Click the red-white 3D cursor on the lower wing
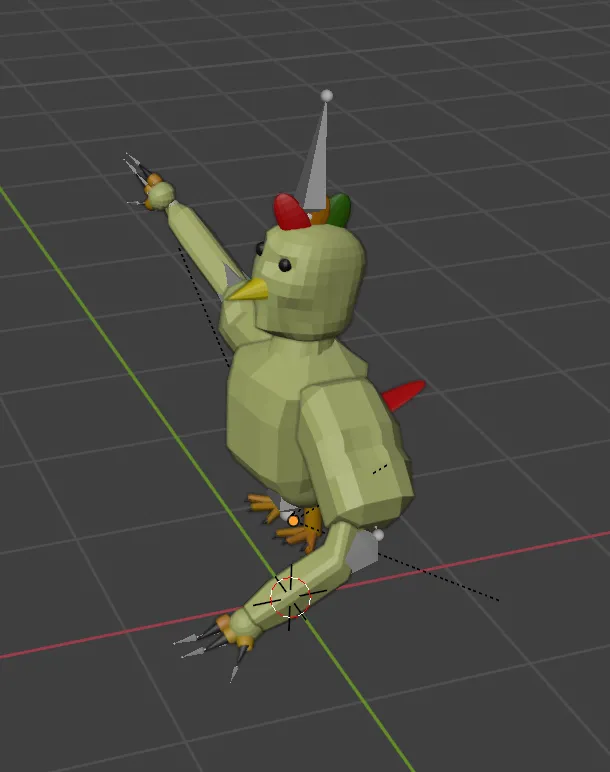This screenshot has height=772, width=610. point(290,598)
